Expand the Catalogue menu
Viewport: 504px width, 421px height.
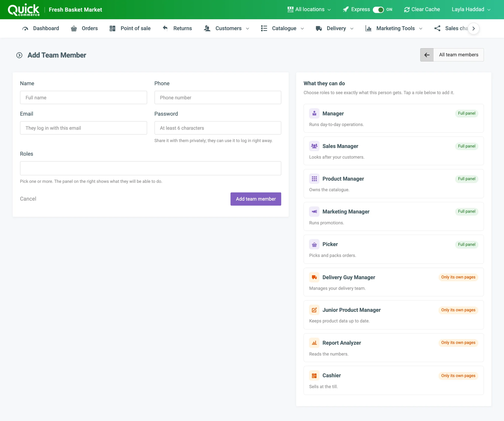[x=282, y=28]
